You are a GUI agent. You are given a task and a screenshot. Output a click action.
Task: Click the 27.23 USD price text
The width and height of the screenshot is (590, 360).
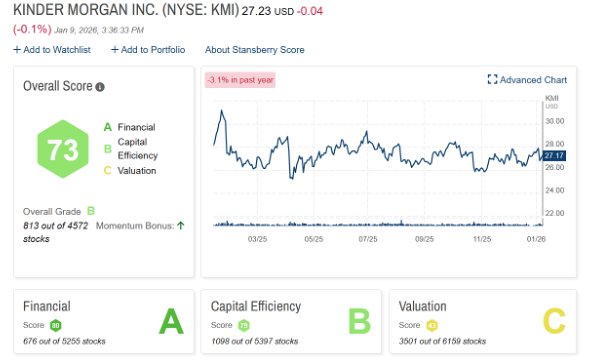tap(268, 11)
